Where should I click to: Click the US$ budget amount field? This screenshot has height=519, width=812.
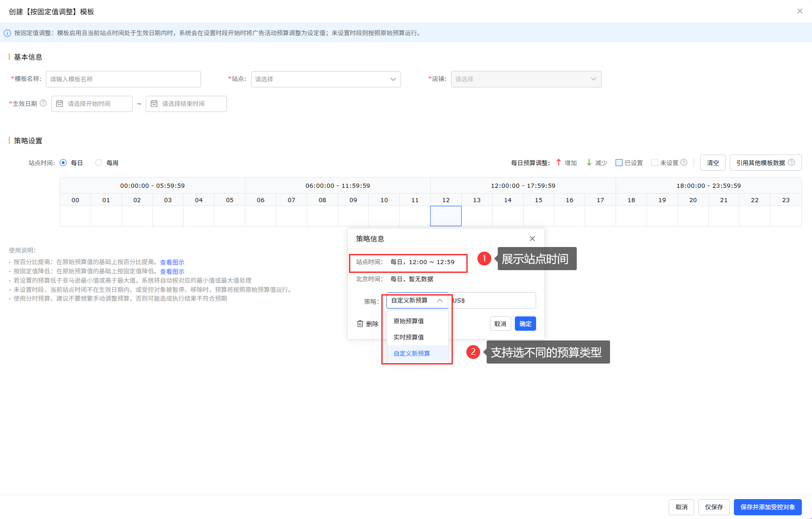tap(493, 300)
